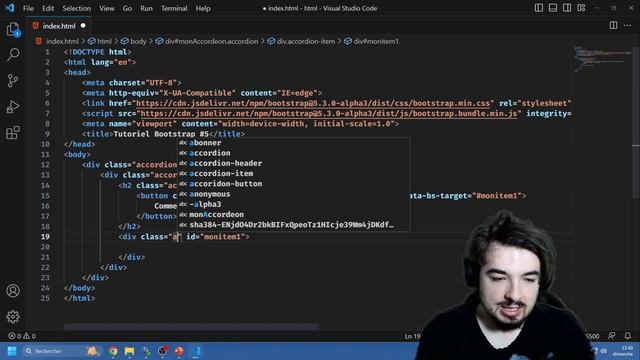Click div#monitem1 breadcrumb
The height and width of the screenshot is (360, 640).
[376, 41]
